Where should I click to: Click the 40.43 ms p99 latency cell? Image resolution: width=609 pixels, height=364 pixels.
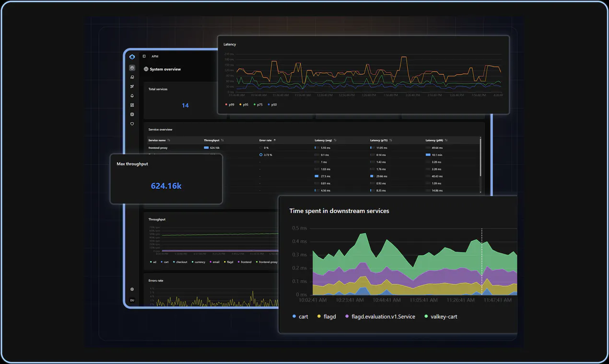(x=434, y=176)
